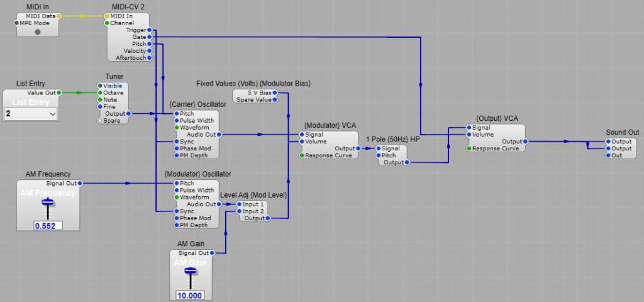
Task: Toggle the MIDI In module activity indicator
Action: click(x=38, y=31)
